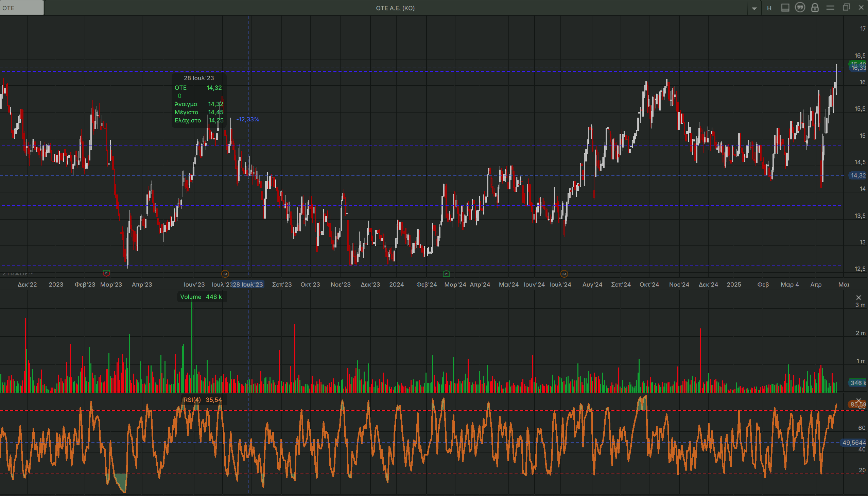The width and height of the screenshot is (868, 496).
Task: Click the D dividend marker near Ιουλ'23
Action: point(225,274)
